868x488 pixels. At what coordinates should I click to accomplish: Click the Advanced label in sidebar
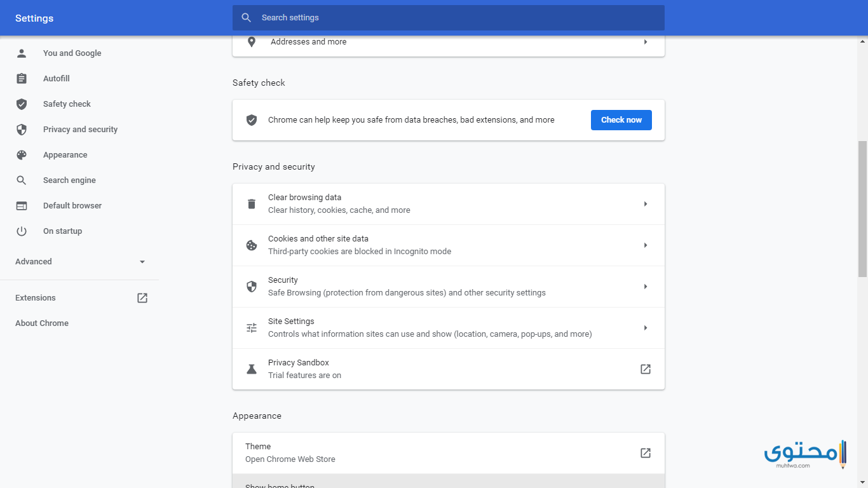point(34,262)
